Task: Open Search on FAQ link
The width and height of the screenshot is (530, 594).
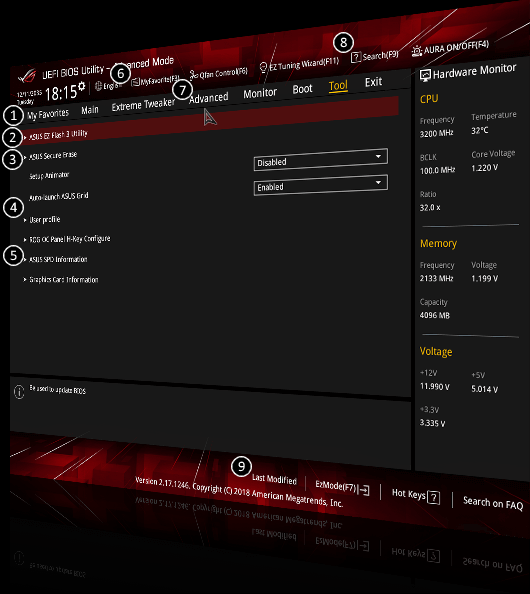Action: click(493, 503)
